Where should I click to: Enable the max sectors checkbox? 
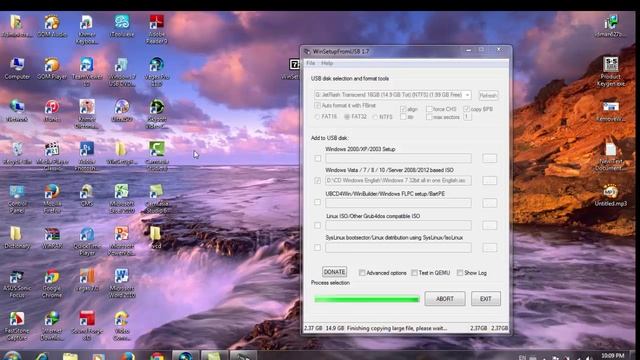[x=429, y=117]
